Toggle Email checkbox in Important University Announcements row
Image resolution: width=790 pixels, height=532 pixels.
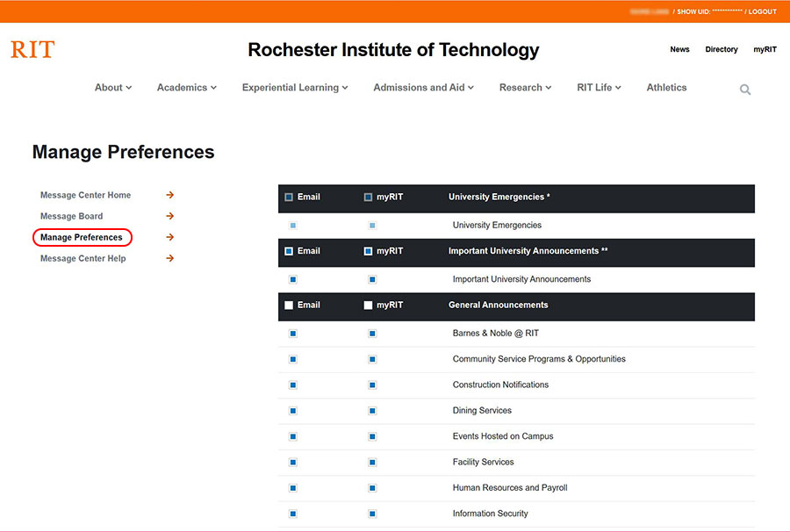point(293,279)
